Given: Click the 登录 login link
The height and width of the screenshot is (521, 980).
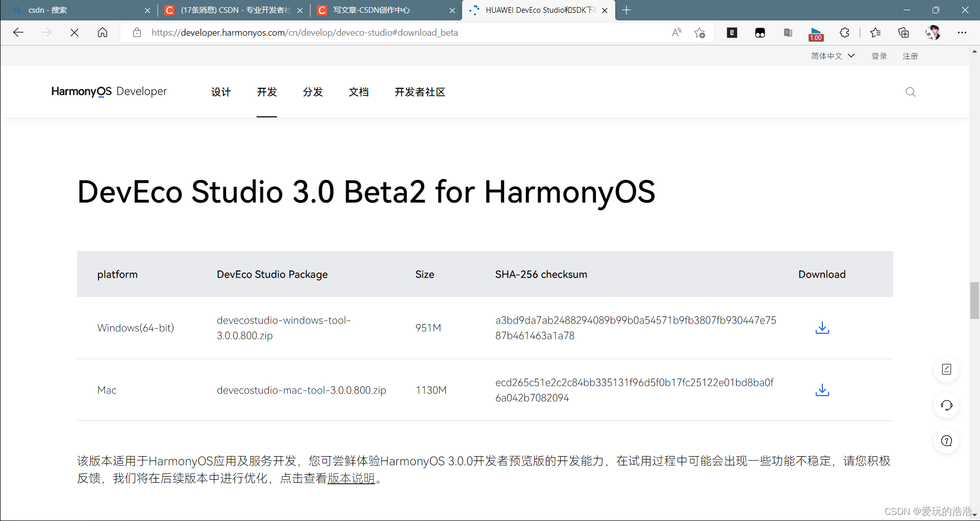Looking at the screenshot, I should click(879, 56).
